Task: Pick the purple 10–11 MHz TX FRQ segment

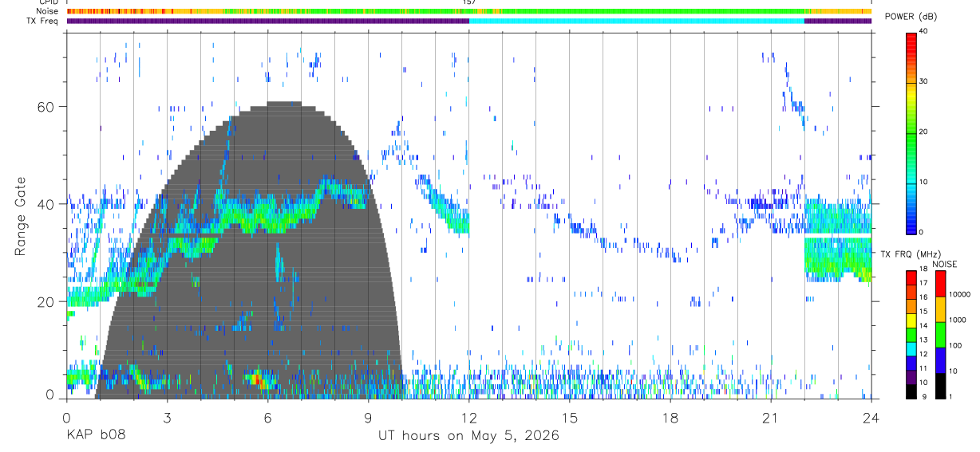Action: point(911,377)
